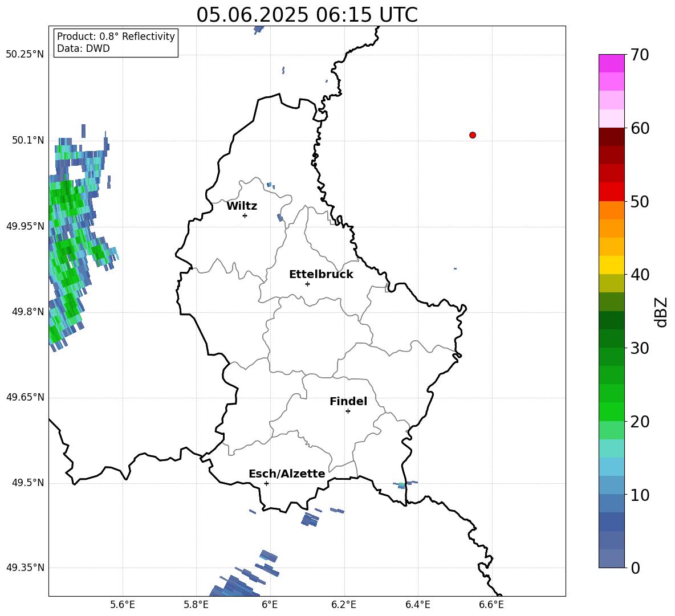
Task: Click the 49.8°N latitude label
Action: (28, 312)
